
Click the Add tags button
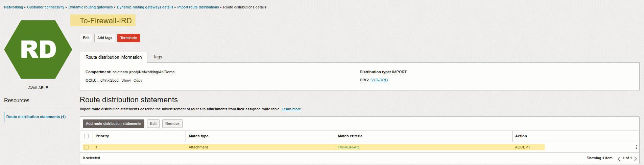(x=105, y=38)
